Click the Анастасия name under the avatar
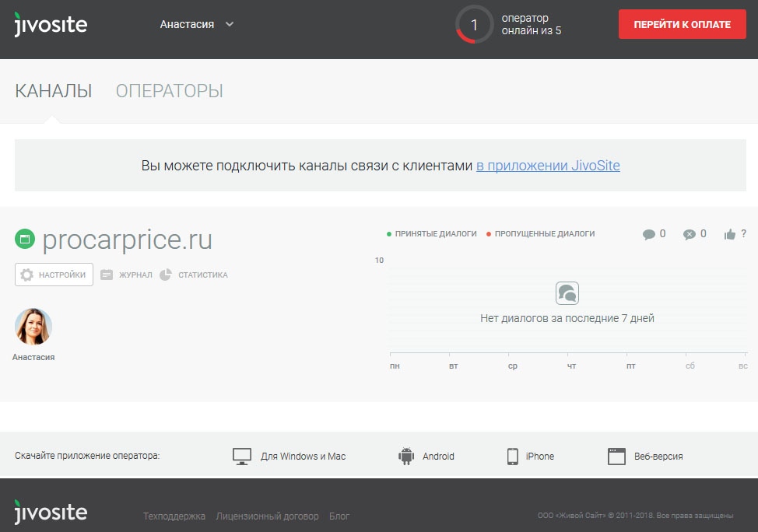 [33, 357]
